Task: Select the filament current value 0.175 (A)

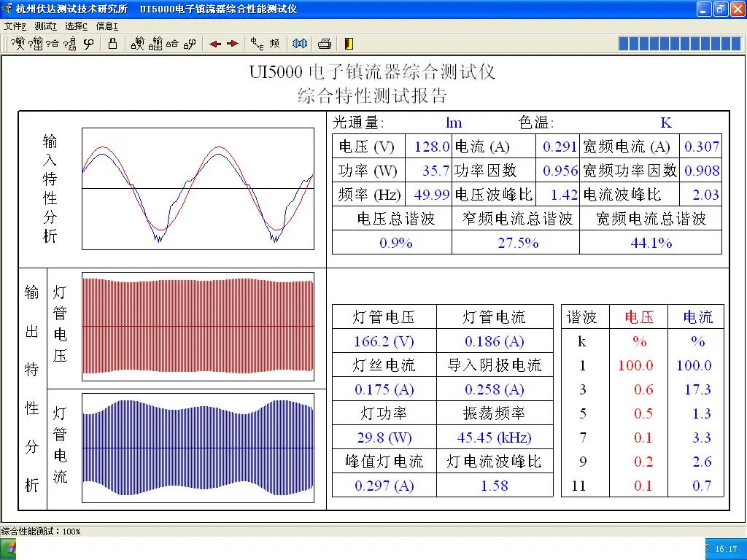Action: (384, 389)
